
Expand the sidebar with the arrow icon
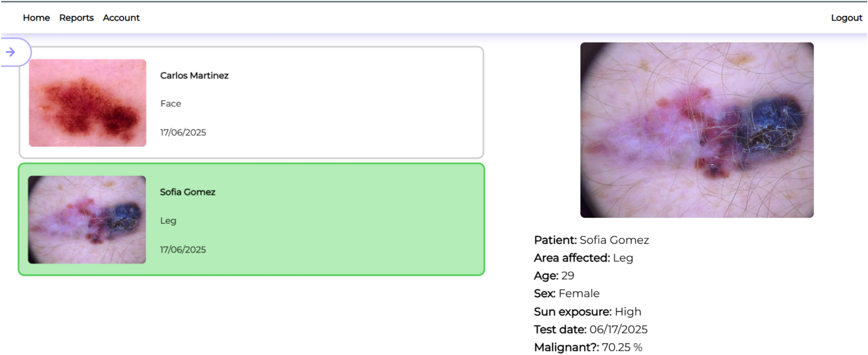(x=11, y=52)
